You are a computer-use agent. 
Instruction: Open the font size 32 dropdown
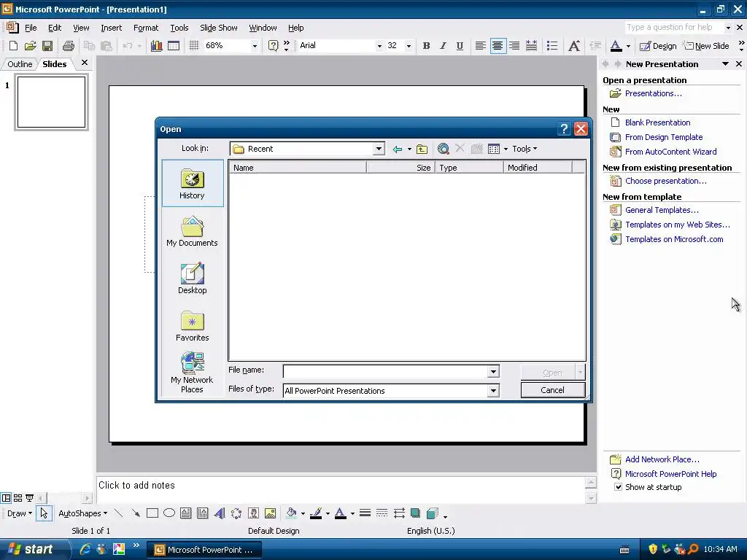coord(409,46)
